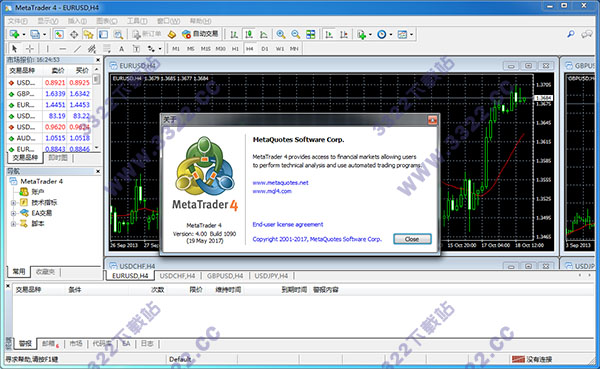Switch chart to line chart icon
Viewport: 600px width, 369px height.
click(264, 34)
